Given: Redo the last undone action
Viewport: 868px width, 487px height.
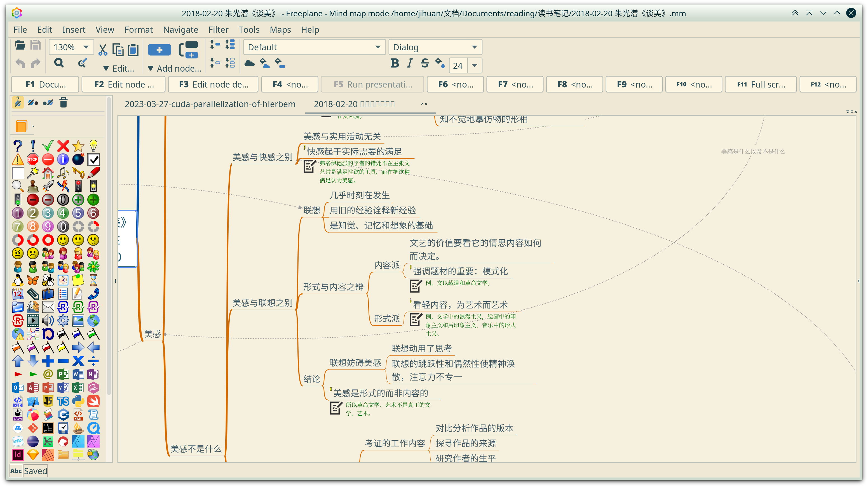Looking at the screenshot, I should point(35,63).
